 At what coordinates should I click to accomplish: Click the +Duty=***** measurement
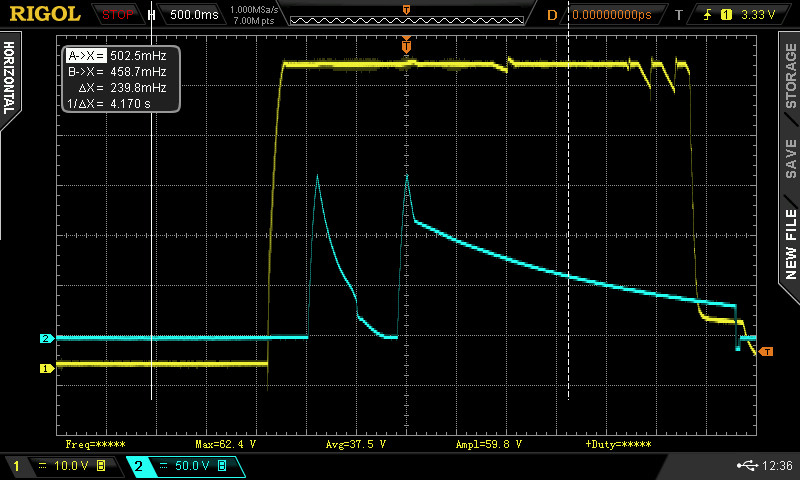coord(618,444)
